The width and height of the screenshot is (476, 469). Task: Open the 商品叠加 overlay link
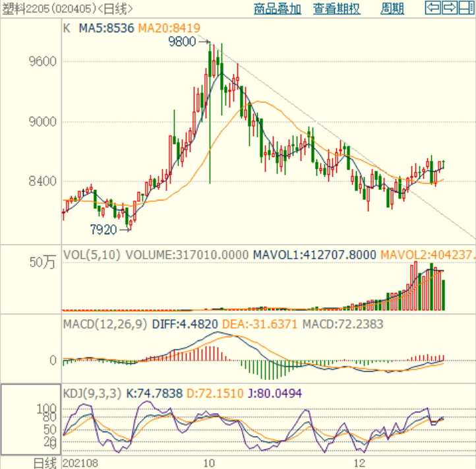pyautogui.click(x=277, y=9)
